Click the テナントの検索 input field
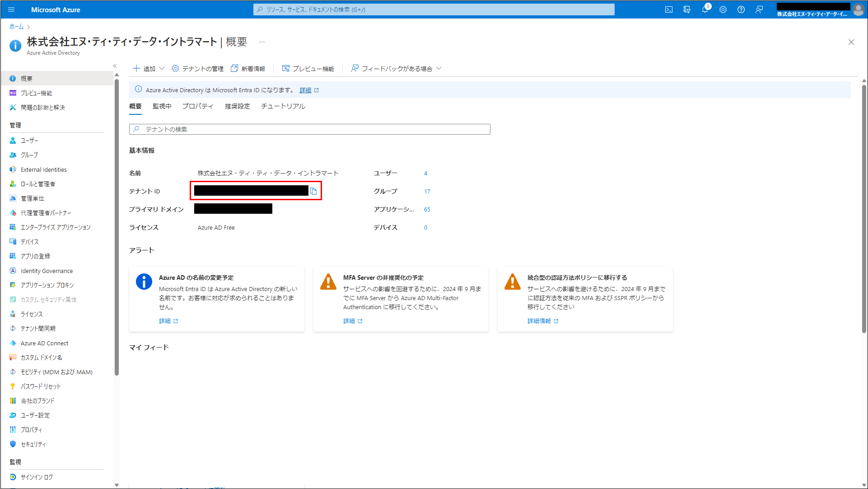 [x=309, y=129]
